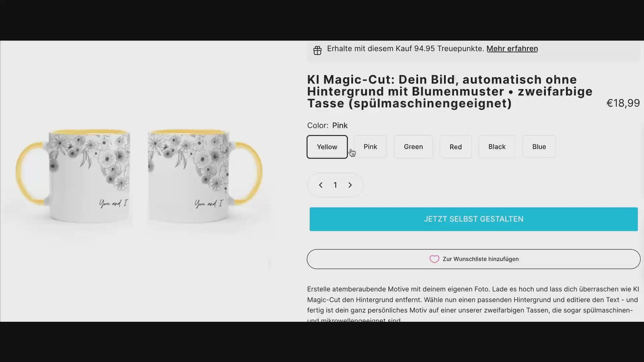Screen dimensions: 644x362
Task: Select the Red color option button
Action: 455,146
